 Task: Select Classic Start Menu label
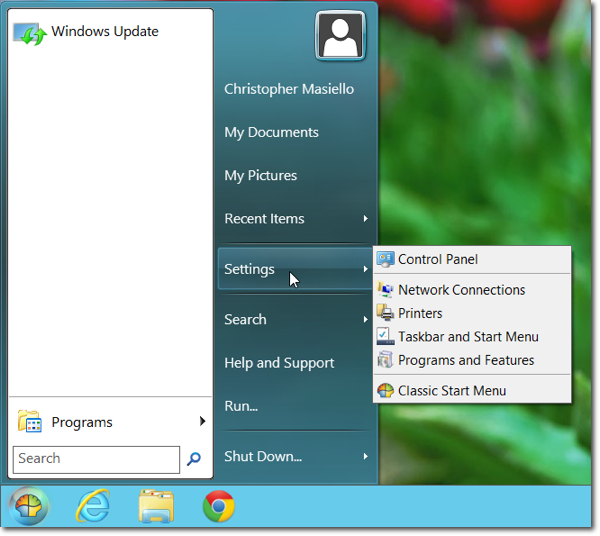point(452,391)
